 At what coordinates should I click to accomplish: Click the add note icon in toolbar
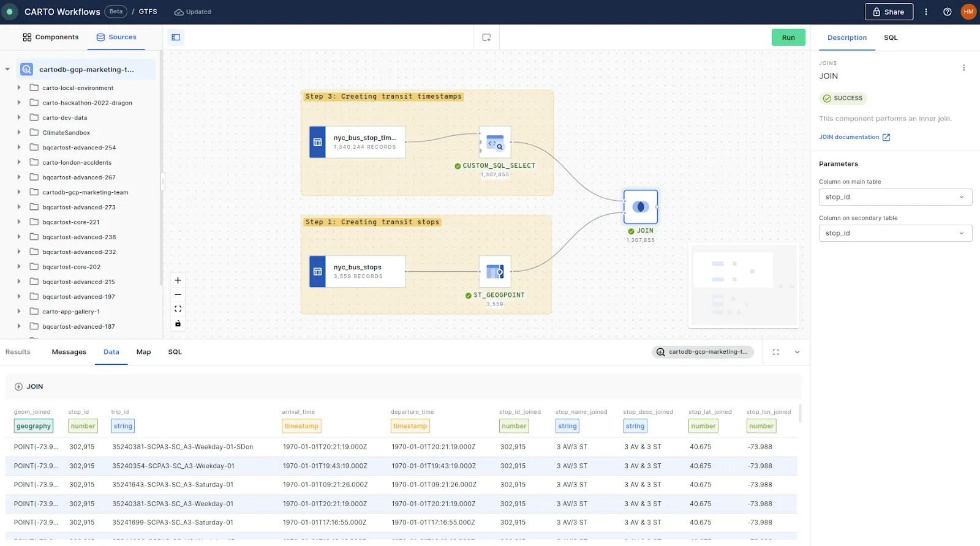[x=486, y=37]
